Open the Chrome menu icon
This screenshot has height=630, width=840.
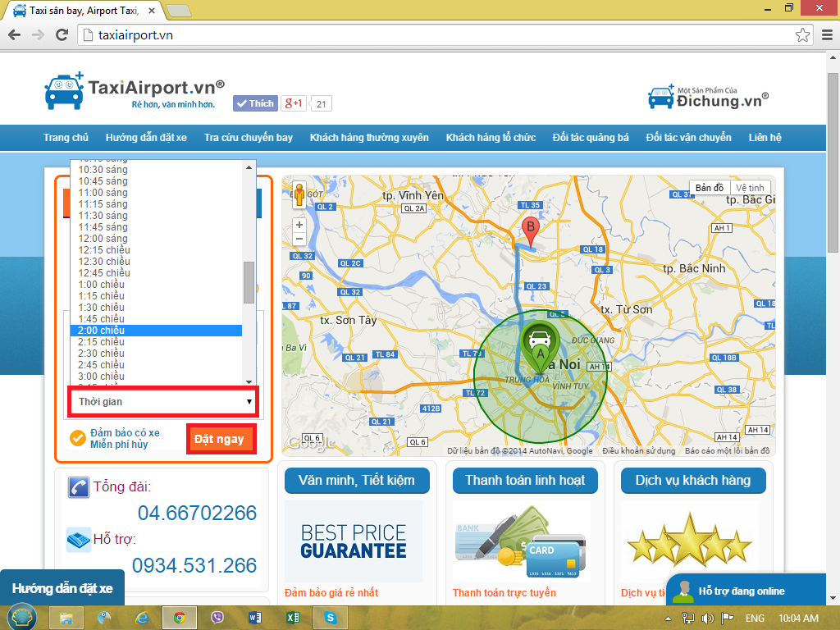824,35
